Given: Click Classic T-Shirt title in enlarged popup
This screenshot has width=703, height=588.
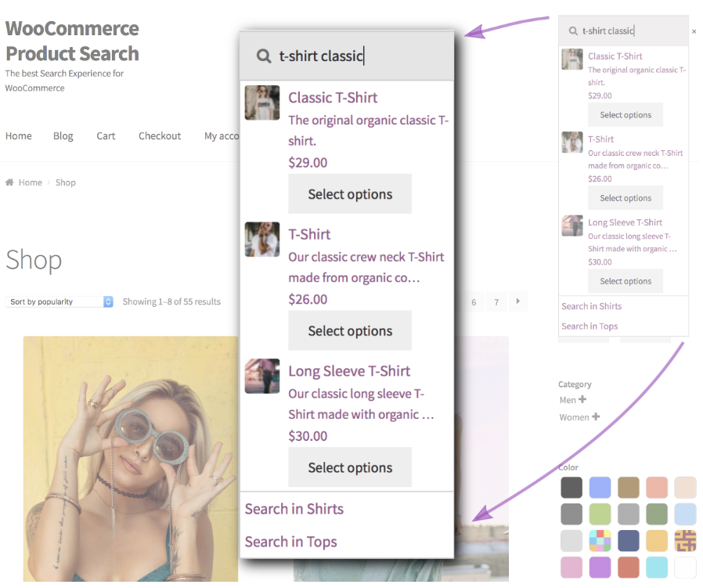Looking at the screenshot, I should pyautogui.click(x=333, y=98).
